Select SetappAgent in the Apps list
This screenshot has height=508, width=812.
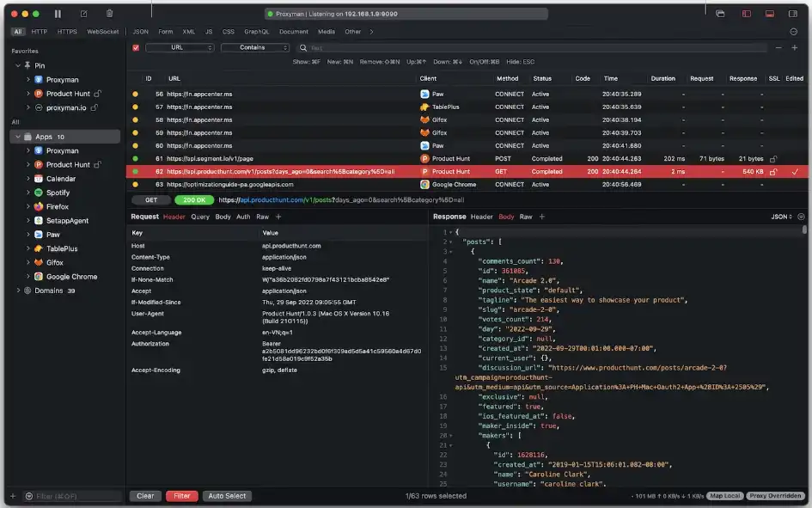[67, 221]
